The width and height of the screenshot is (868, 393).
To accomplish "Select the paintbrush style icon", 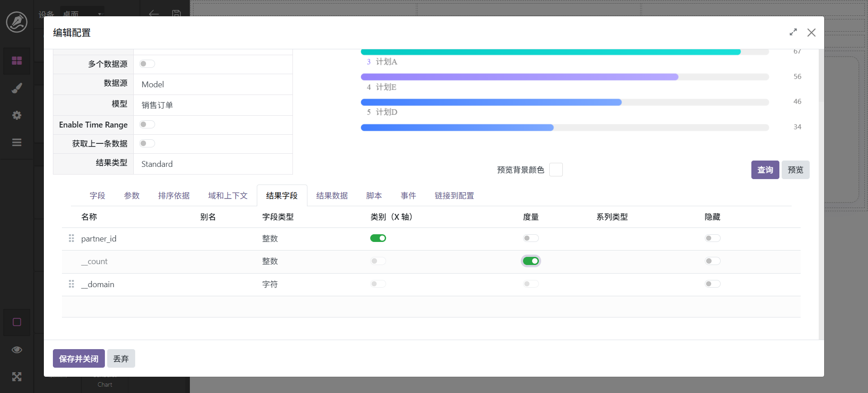I will tap(17, 88).
